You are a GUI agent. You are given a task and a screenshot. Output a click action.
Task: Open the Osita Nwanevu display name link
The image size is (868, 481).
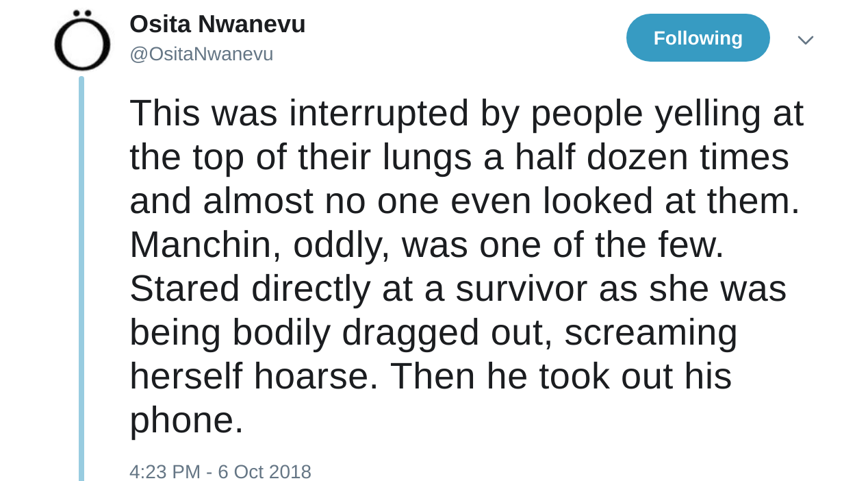point(217,24)
